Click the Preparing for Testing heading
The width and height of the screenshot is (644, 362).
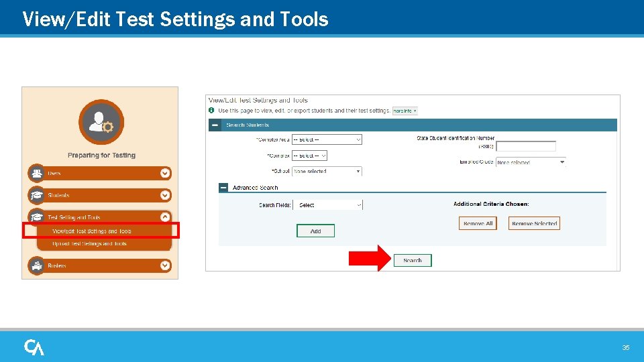tap(101, 155)
